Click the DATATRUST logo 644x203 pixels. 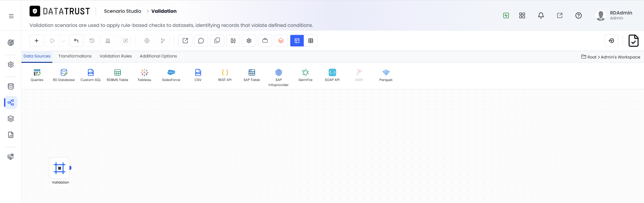coord(60,11)
